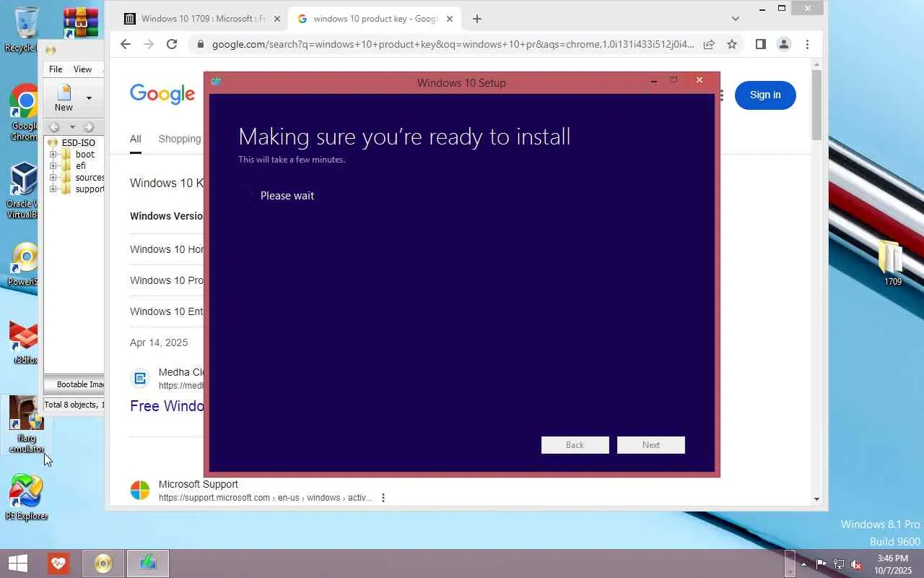Switch to the Shopping search tab
924x578 pixels.
click(x=180, y=139)
